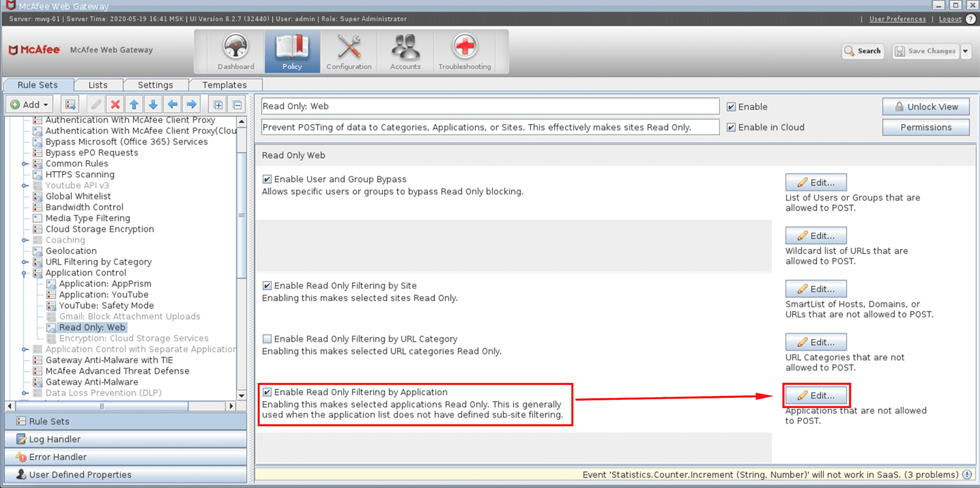The width and height of the screenshot is (980, 488).
Task: Expand all rule sets in the tree
Action: click(x=218, y=105)
